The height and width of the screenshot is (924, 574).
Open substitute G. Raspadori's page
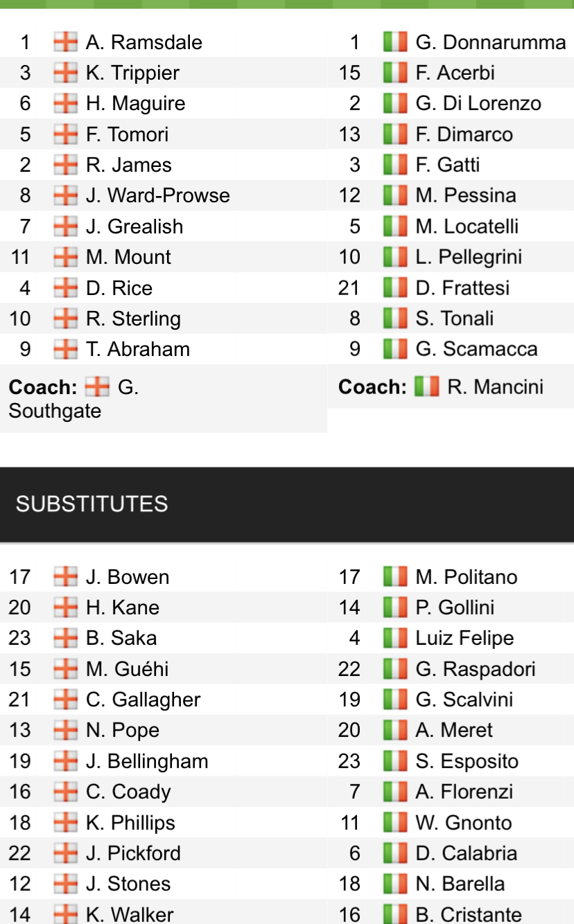(x=475, y=669)
